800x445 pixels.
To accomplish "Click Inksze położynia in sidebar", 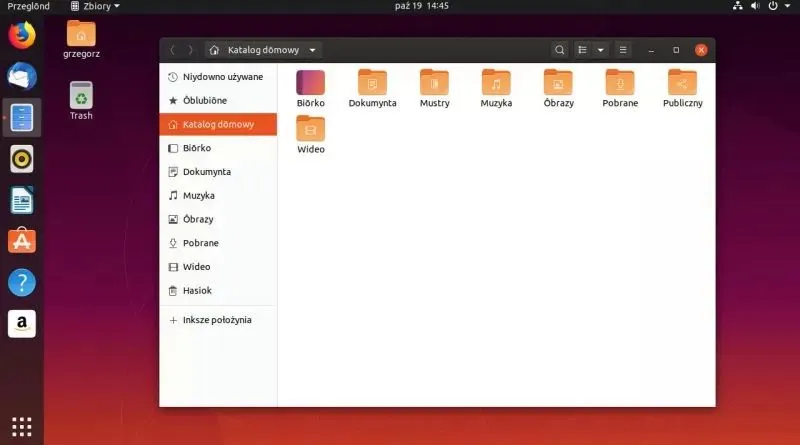I will [218, 320].
